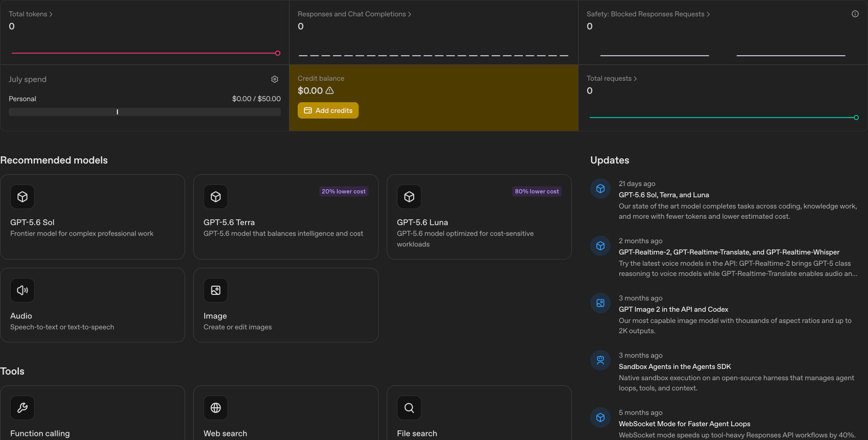This screenshot has height=440, width=868.
Task: Click the Audio speaker icon
Action: (x=22, y=290)
